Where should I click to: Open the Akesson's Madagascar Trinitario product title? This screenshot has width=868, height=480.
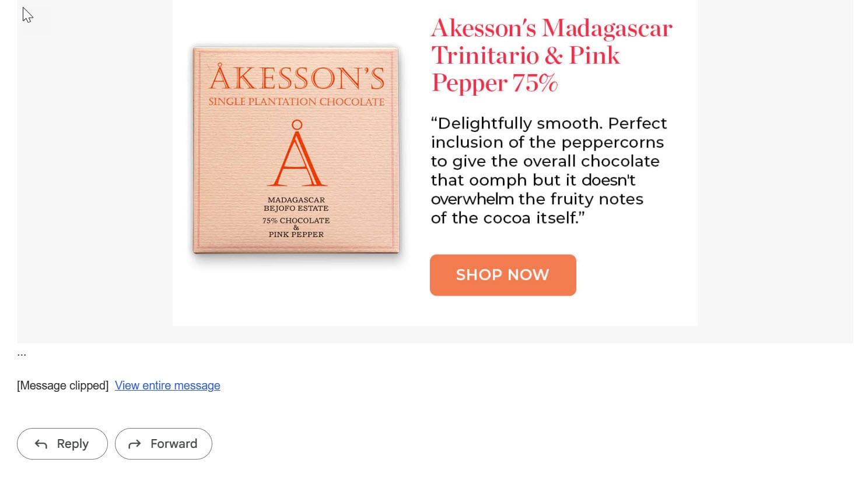pos(551,29)
